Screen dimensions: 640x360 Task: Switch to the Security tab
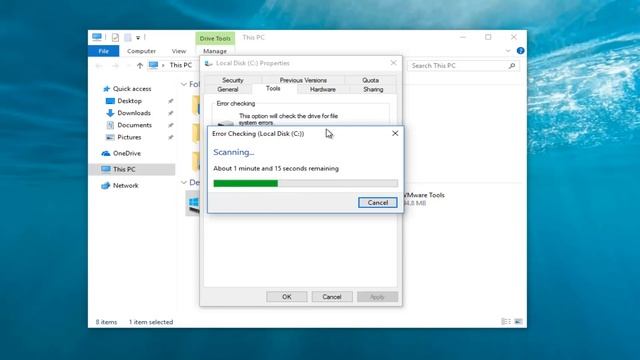point(233,80)
